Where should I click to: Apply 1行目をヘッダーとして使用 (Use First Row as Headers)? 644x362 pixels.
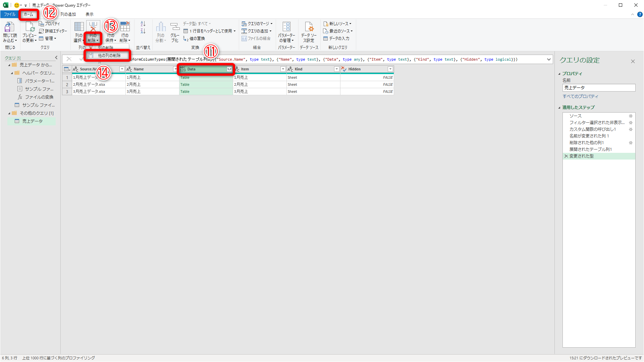pyautogui.click(x=209, y=31)
